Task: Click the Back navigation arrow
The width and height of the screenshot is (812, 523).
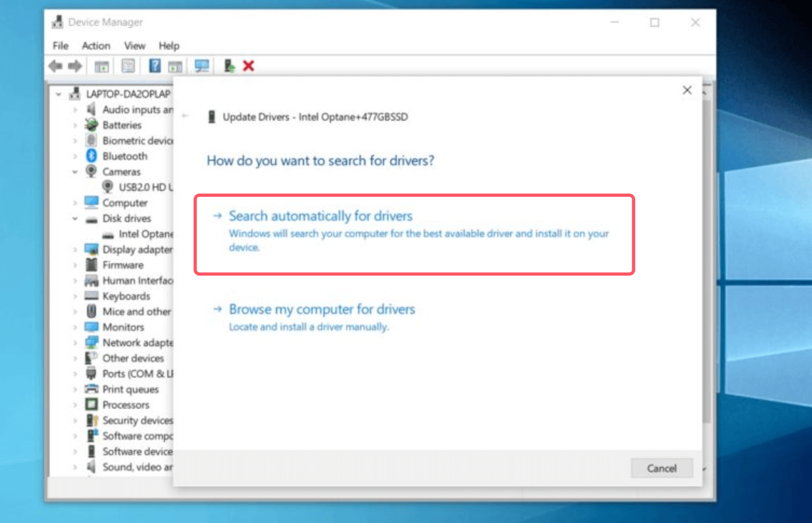Action: point(54,65)
